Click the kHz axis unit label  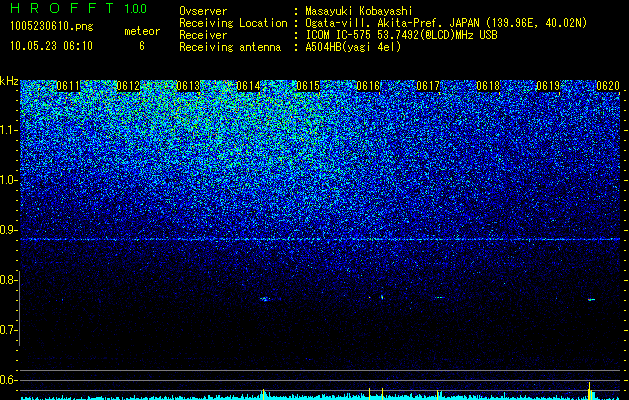pyautogui.click(x=9, y=81)
